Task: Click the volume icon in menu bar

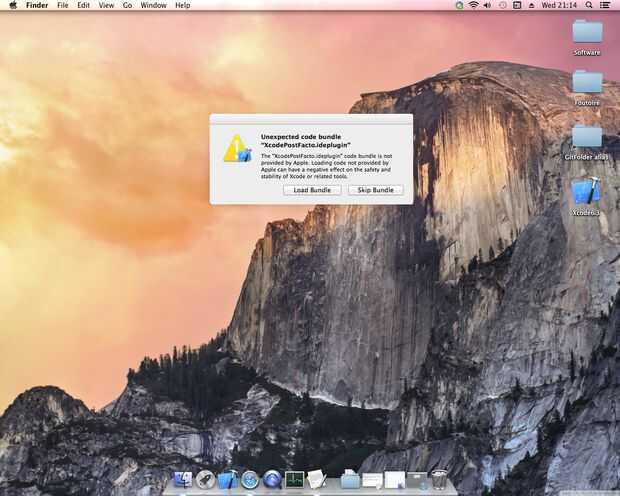Action: pyautogui.click(x=488, y=5)
